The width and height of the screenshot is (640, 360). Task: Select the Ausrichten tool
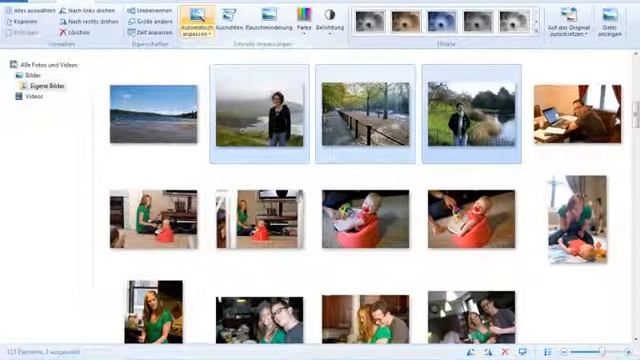(229, 19)
